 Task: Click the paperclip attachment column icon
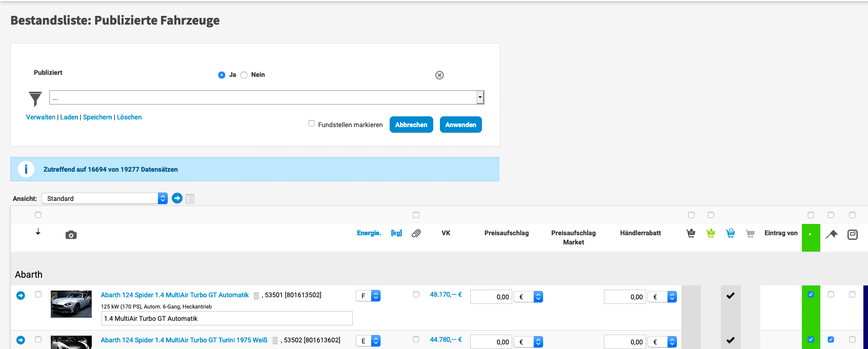tap(416, 233)
